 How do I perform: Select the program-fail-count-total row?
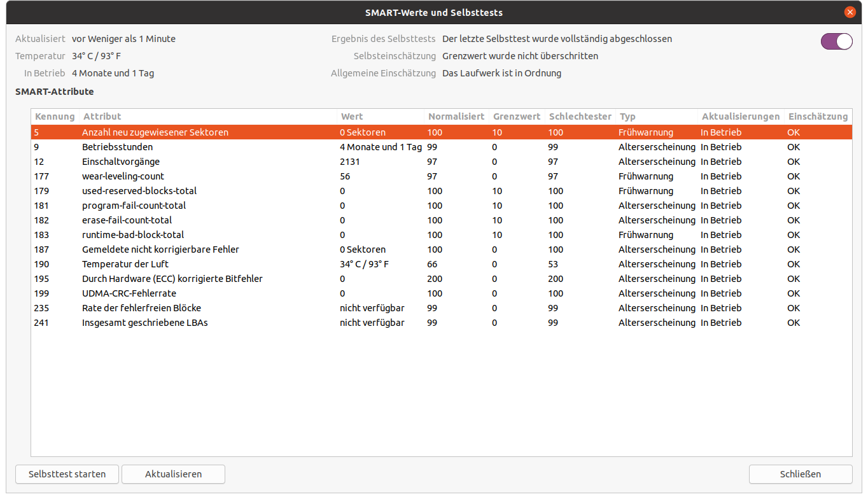coord(442,206)
